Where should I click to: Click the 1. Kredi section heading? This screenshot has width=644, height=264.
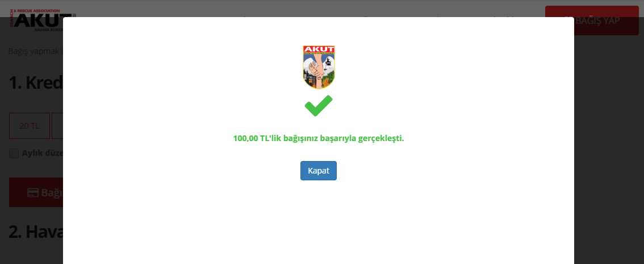click(x=36, y=82)
